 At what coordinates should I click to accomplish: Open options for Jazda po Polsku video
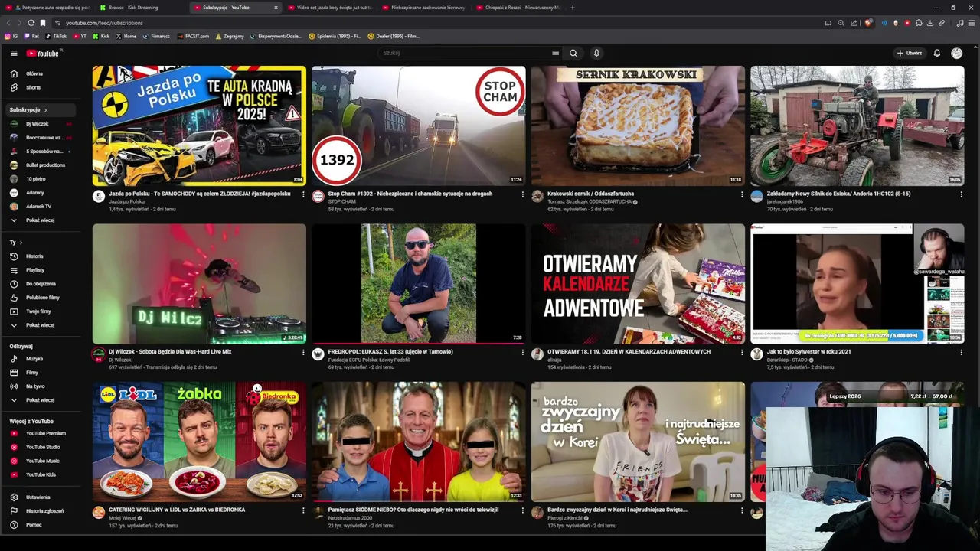[x=303, y=194]
